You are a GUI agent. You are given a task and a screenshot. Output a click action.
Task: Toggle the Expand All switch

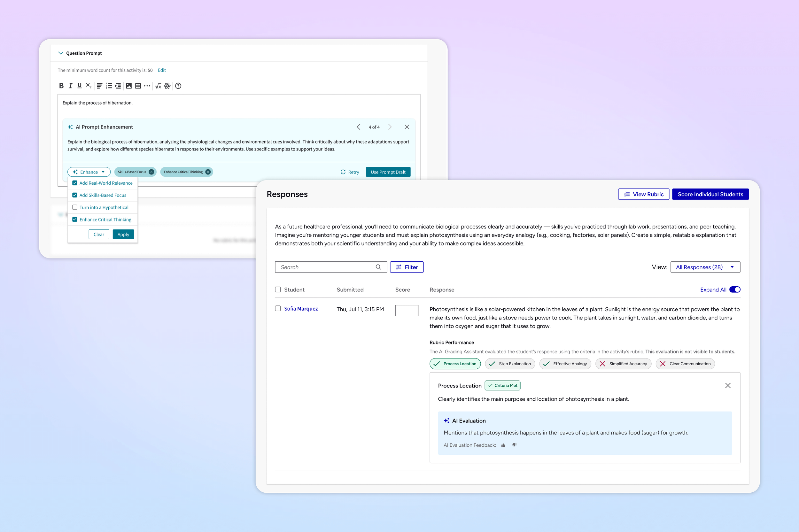point(734,289)
